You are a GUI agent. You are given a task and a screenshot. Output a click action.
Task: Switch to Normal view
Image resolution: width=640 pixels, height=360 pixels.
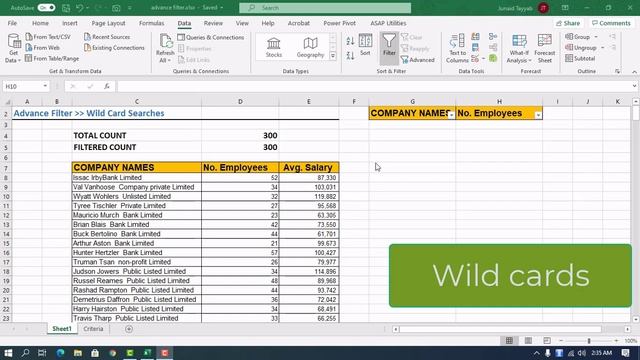(509, 340)
